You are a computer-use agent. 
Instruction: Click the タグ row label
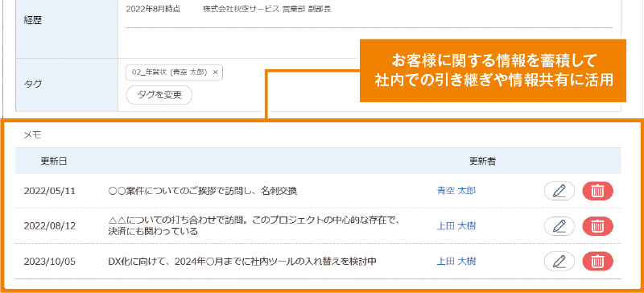point(33,85)
